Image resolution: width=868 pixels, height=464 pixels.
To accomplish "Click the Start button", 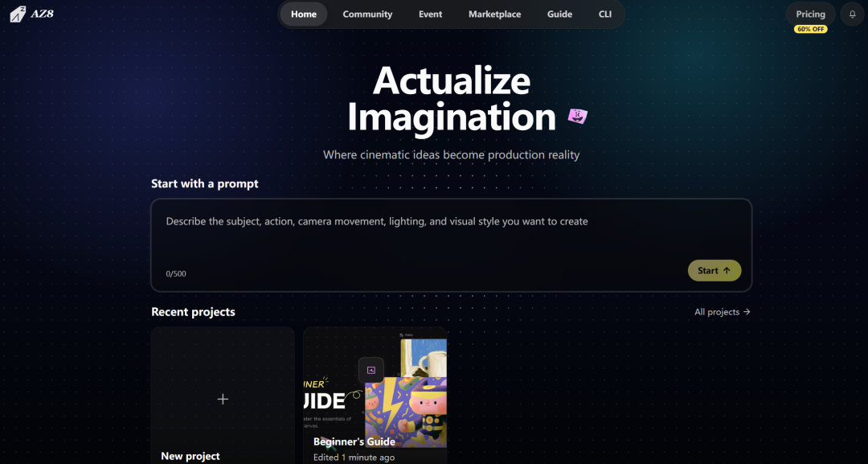I will click(x=714, y=271).
